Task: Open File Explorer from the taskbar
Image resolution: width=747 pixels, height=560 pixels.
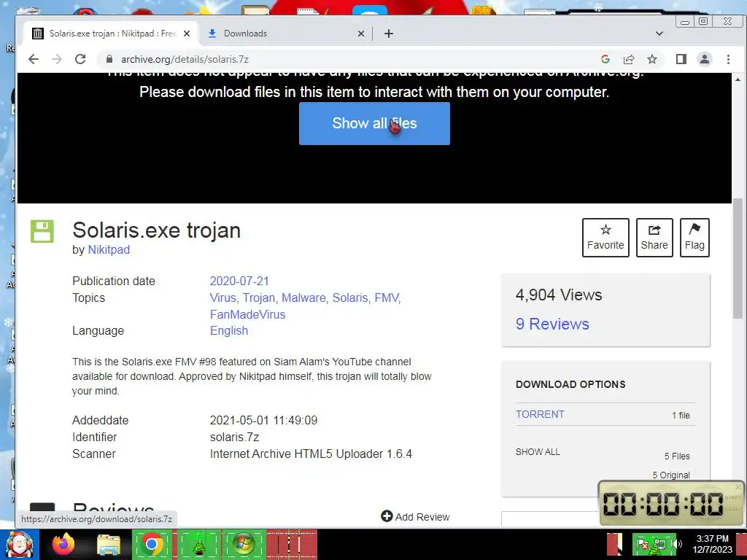Action: point(109,544)
